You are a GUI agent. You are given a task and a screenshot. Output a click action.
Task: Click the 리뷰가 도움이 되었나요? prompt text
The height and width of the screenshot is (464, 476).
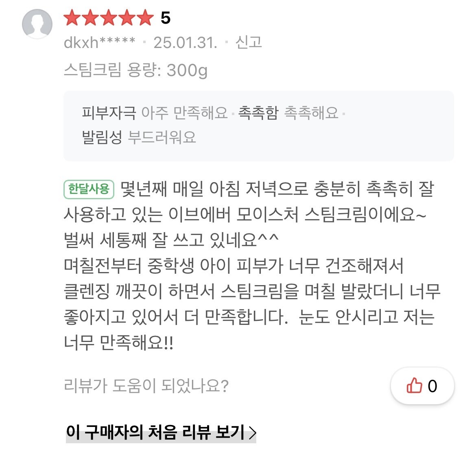tap(146, 386)
